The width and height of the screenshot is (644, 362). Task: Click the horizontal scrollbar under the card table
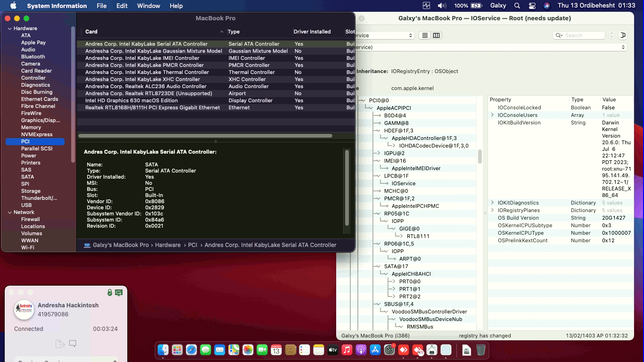click(x=205, y=136)
